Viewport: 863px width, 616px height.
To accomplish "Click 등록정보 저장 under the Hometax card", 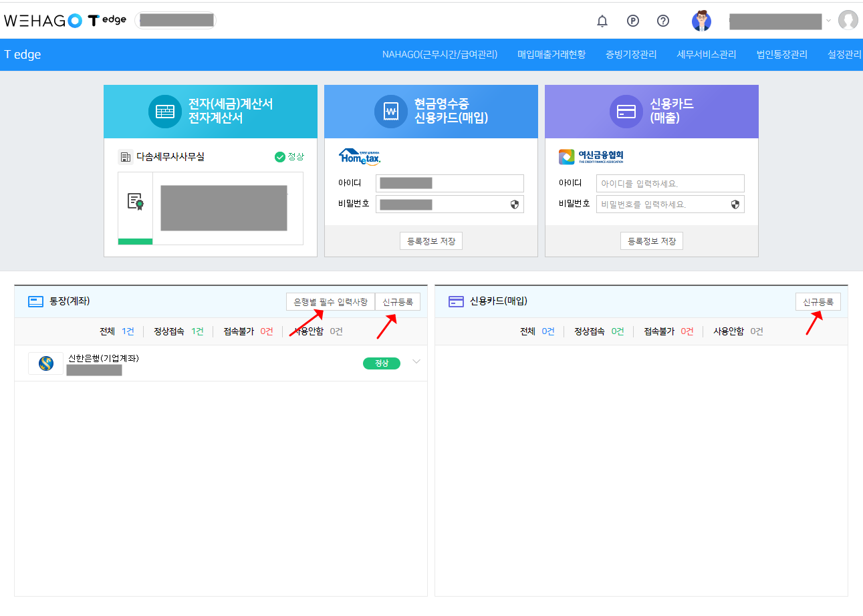I will click(430, 241).
